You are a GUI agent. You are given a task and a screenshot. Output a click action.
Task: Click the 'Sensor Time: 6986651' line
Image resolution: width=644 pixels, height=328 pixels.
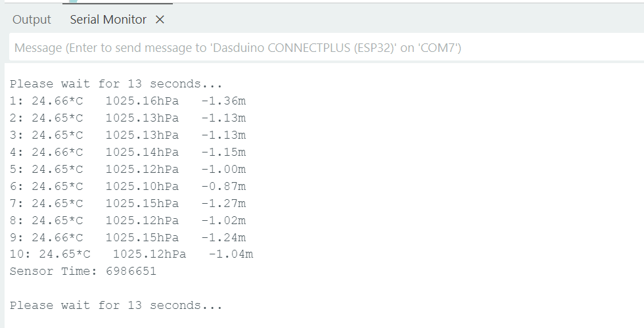pyautogui.click(x=83, y=271)
